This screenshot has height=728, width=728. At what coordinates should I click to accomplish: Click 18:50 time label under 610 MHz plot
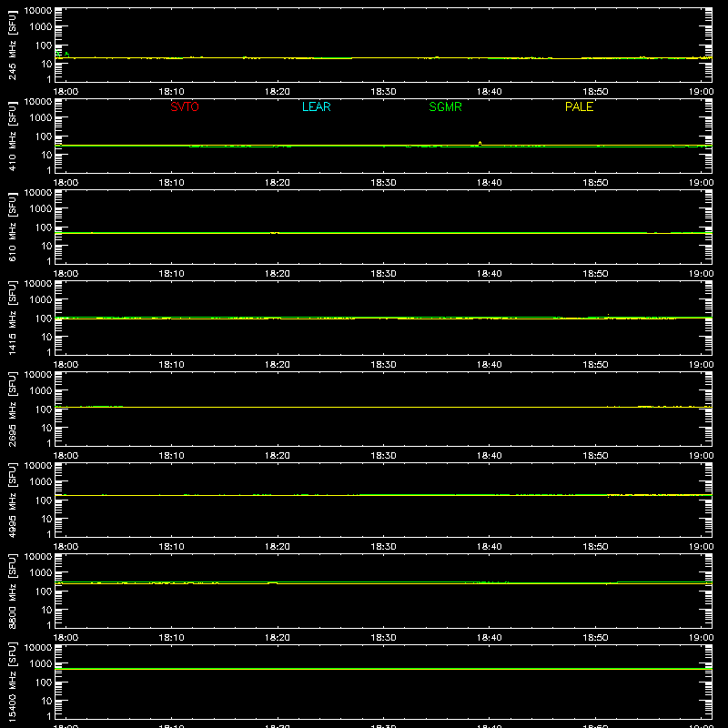[595, 274]
